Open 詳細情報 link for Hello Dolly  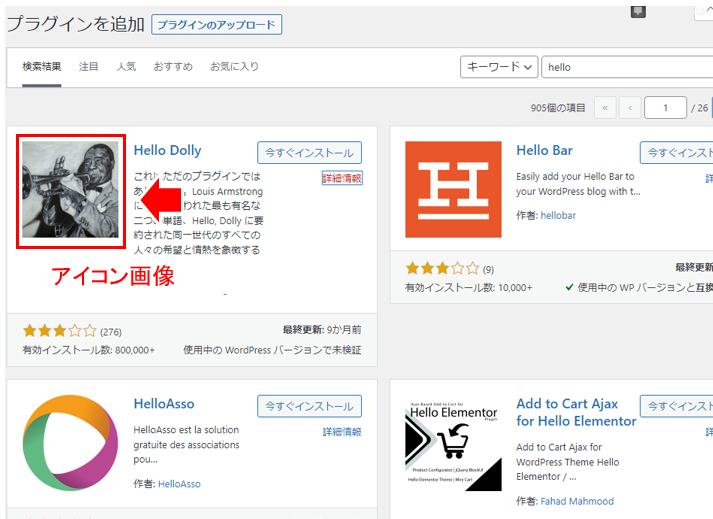click(x=342, y=178)
